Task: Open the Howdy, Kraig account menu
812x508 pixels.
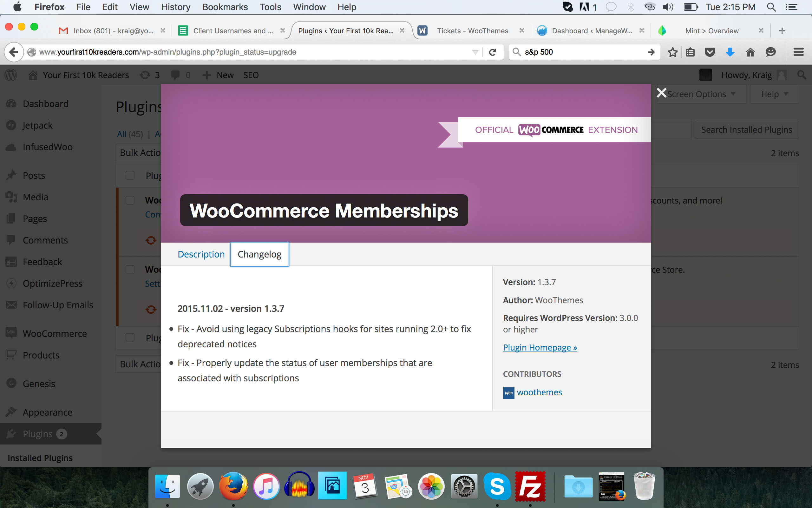Action: [754, 75]
